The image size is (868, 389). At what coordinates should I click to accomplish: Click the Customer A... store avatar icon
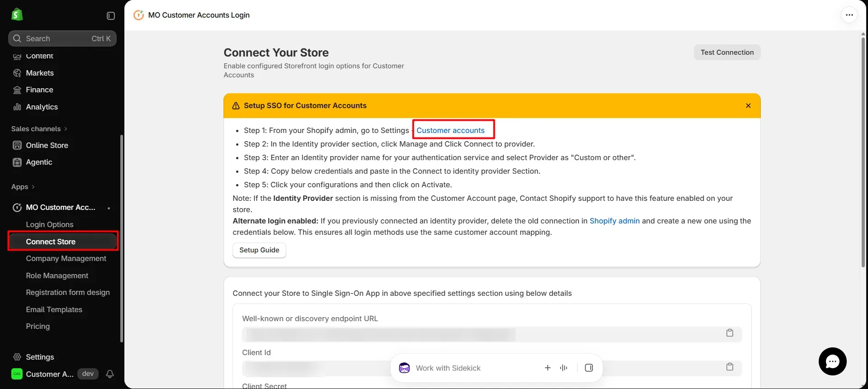coord(17,374)
